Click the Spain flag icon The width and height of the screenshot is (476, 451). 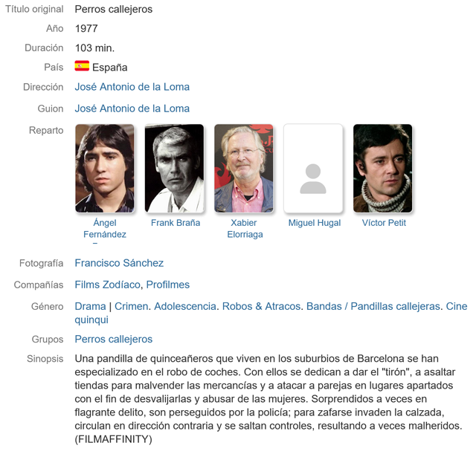[x=82, y=66]
